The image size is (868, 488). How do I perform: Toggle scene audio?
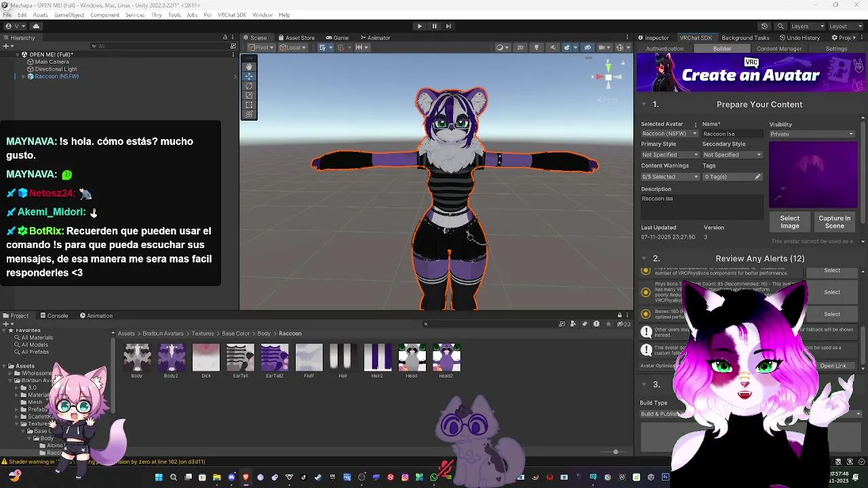coord(553,47)
